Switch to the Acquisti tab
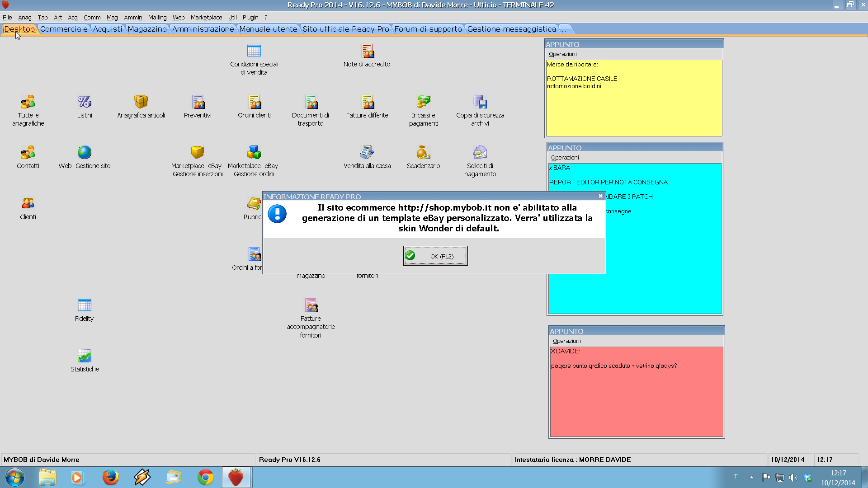This screenshot has width=868, height=488. 108,29
